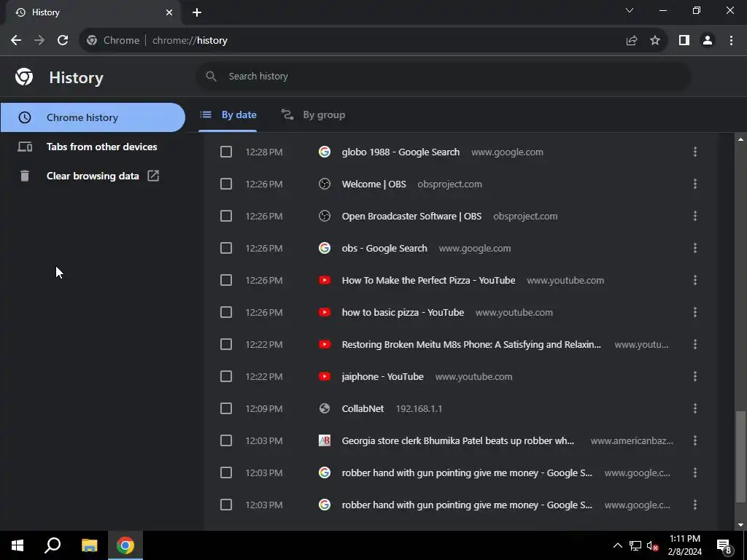Screen dimensions: 747x560
Task: Share this page via the share icon
Action: click(x=632, y=41)
